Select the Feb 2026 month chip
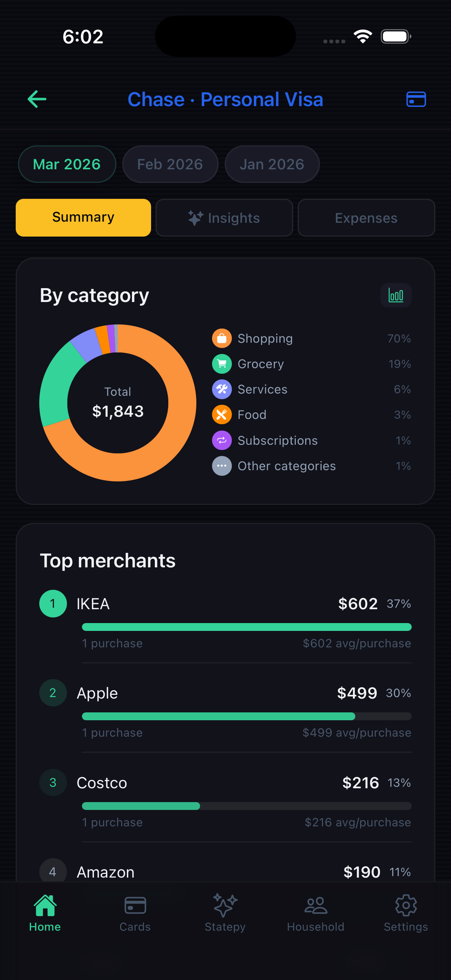 [170, 164]
